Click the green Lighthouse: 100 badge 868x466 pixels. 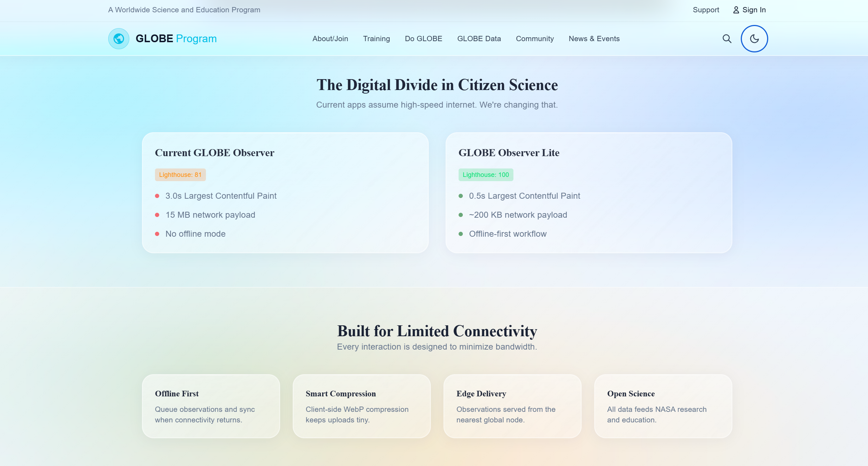486,175
